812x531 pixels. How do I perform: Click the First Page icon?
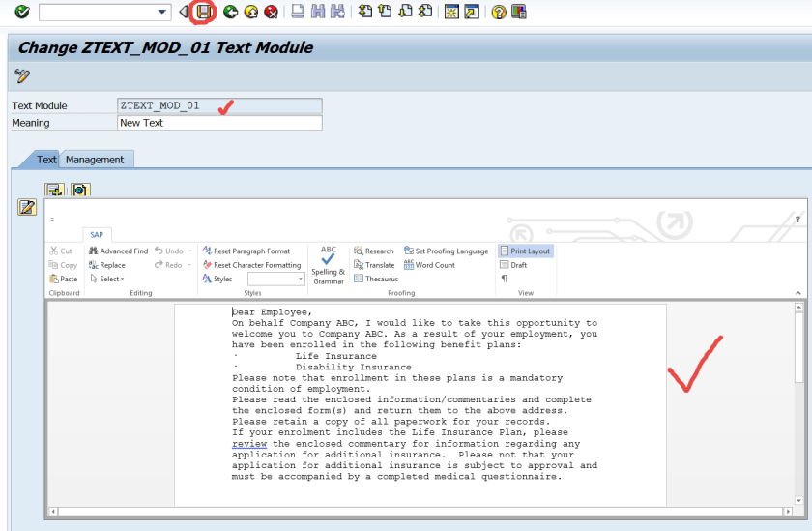coord(365,11)
